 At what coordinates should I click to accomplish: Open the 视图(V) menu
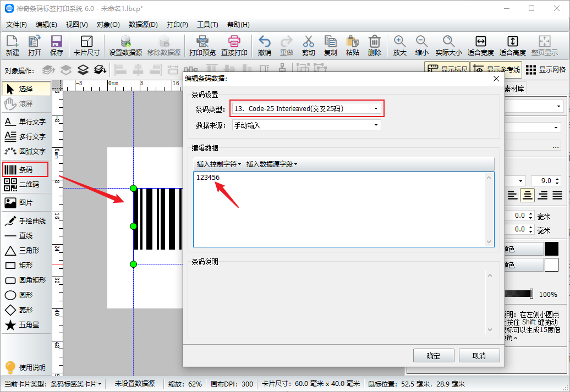[76, 25]
